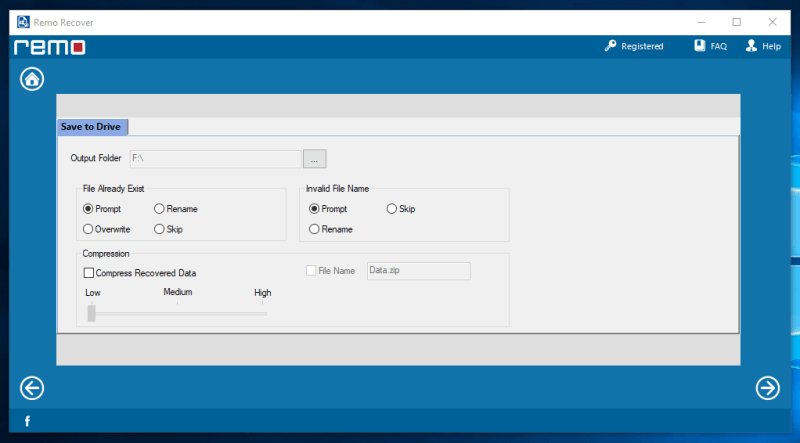The height and width of the screenshot is (443, 800).
Task: Proceed with the right arrow icon
Action: (x=767, y=388)
